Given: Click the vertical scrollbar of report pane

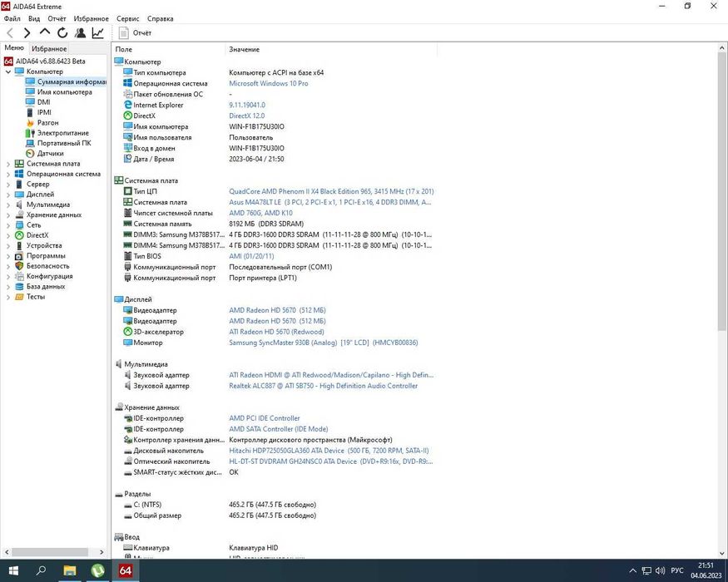Looking at the screenshot, I should 722,191.
